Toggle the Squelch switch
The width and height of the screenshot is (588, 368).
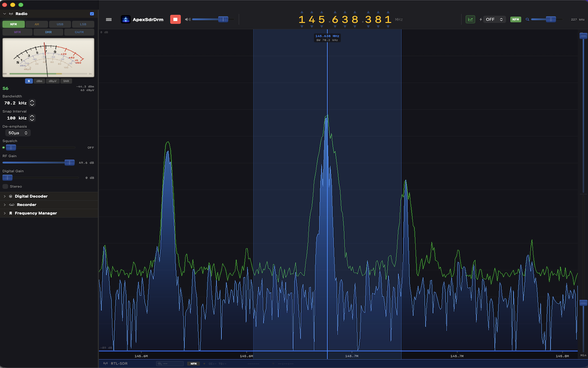coord(11,148)
